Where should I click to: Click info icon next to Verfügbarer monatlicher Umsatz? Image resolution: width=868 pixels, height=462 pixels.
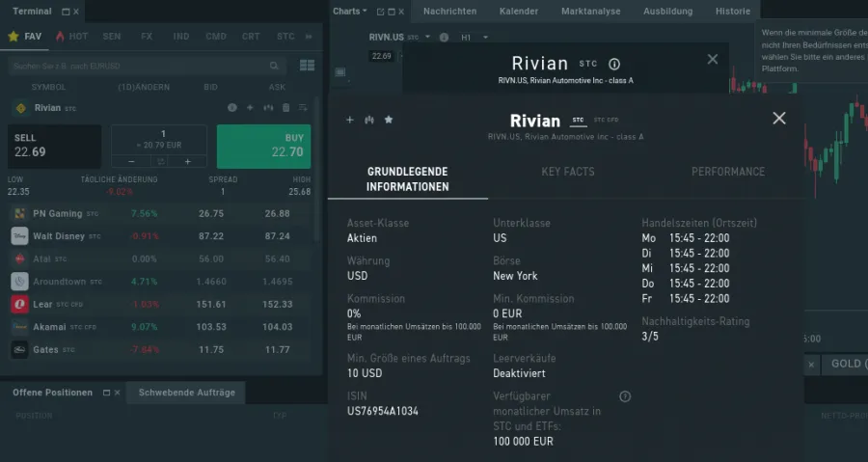(x=625, y=396)
